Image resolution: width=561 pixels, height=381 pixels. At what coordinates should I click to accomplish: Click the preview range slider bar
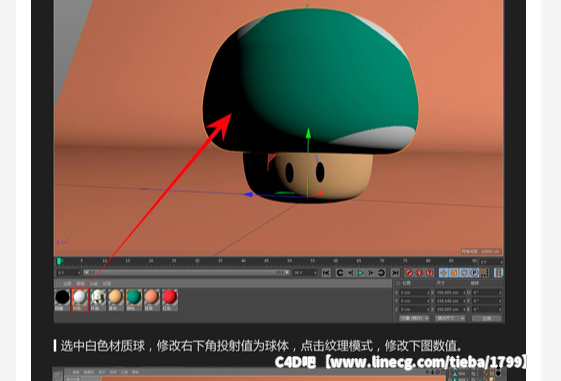point(187,273)
